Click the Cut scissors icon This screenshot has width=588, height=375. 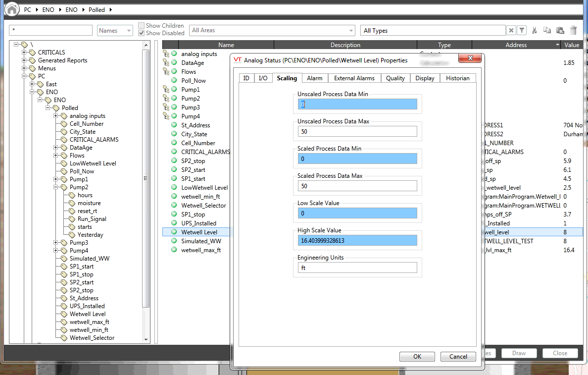[x=535, y=31]
